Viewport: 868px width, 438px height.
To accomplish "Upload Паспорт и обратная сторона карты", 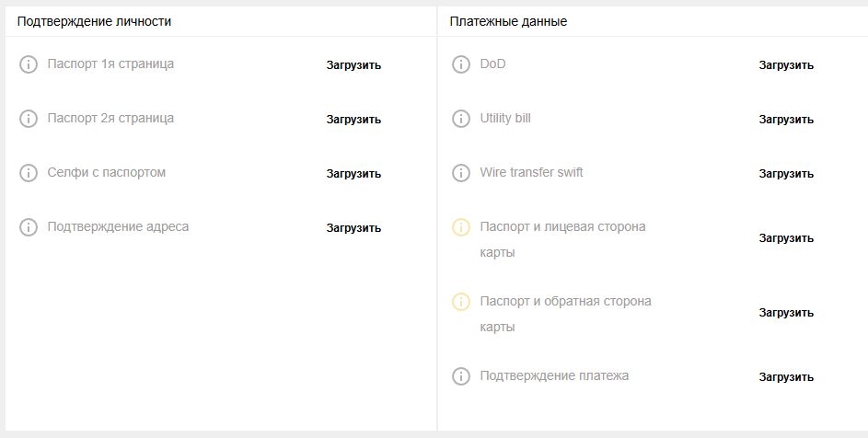I will 786,313.
